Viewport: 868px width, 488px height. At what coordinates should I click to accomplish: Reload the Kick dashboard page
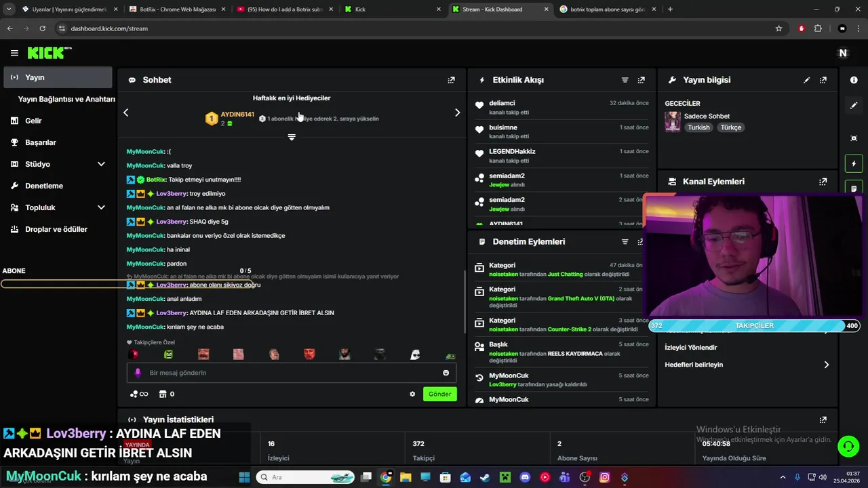pos(42,28)
